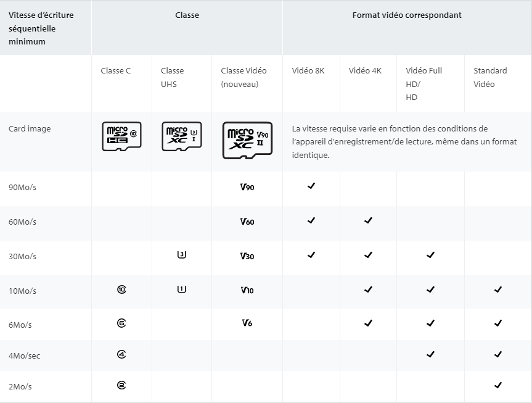Click the Standard Vidéo checkmark in 2Mo/s row
532x403 pixels.
pyautogui.click(x=497, y=385)
